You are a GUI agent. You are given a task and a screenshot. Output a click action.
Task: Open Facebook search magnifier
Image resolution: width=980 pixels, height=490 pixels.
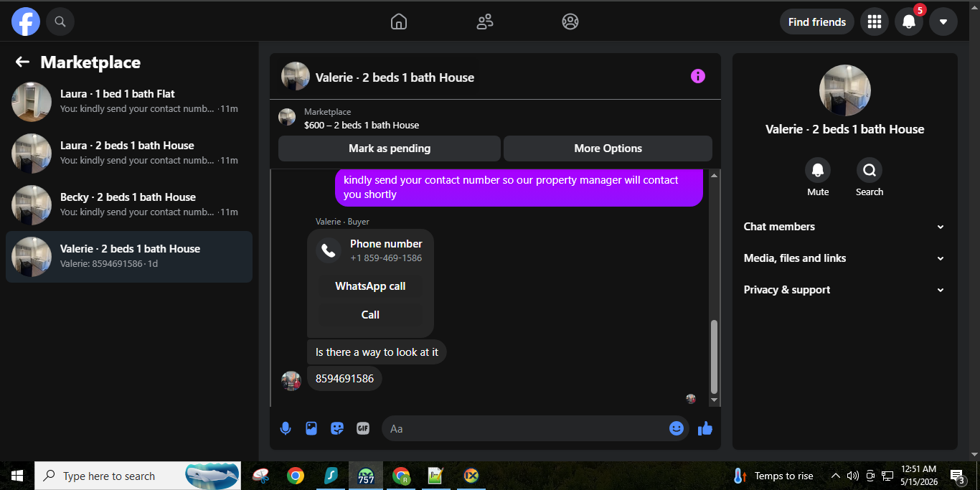[x=60, y=22]
